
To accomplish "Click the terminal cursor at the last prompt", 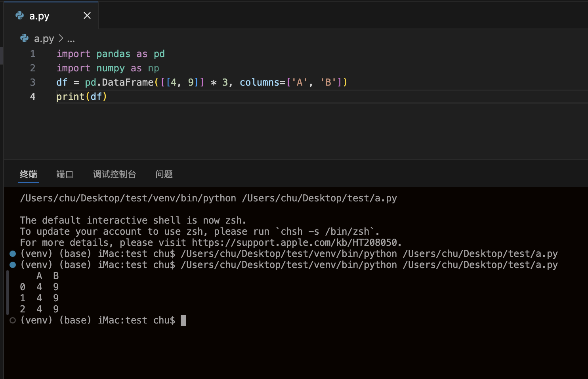I will [183, 320].
